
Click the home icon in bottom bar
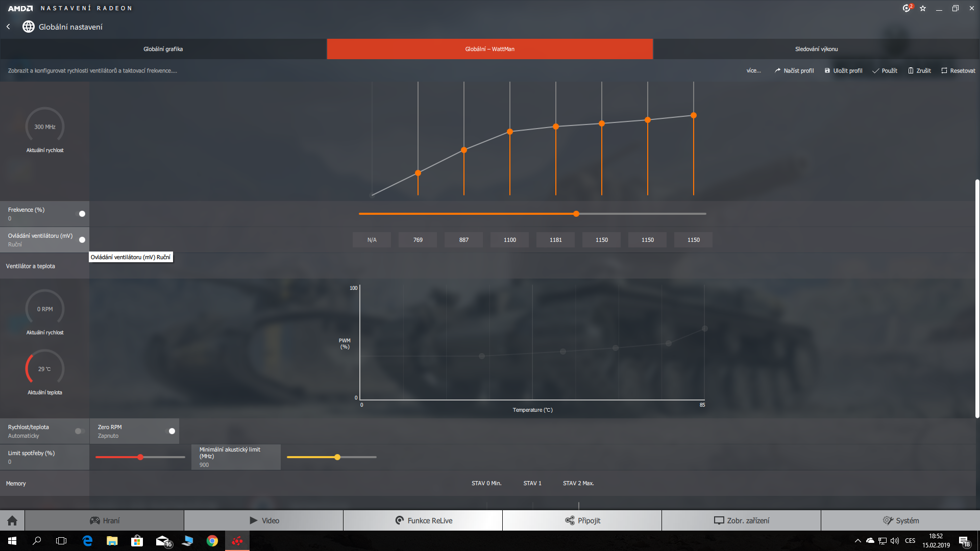[x=12, y=520]
